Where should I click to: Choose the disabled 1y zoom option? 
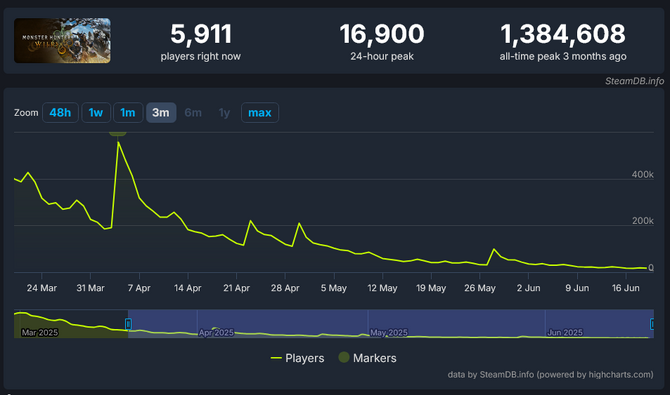coord(224,112)
